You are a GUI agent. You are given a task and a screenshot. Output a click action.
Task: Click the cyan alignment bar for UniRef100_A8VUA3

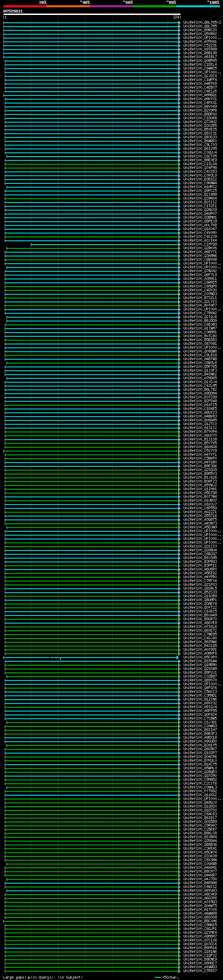click(92, 890)
